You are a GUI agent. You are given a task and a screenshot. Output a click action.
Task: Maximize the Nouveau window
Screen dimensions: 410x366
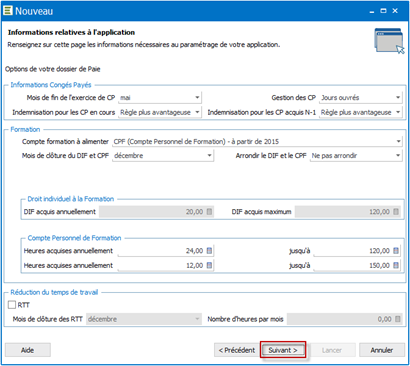point(383,11)
